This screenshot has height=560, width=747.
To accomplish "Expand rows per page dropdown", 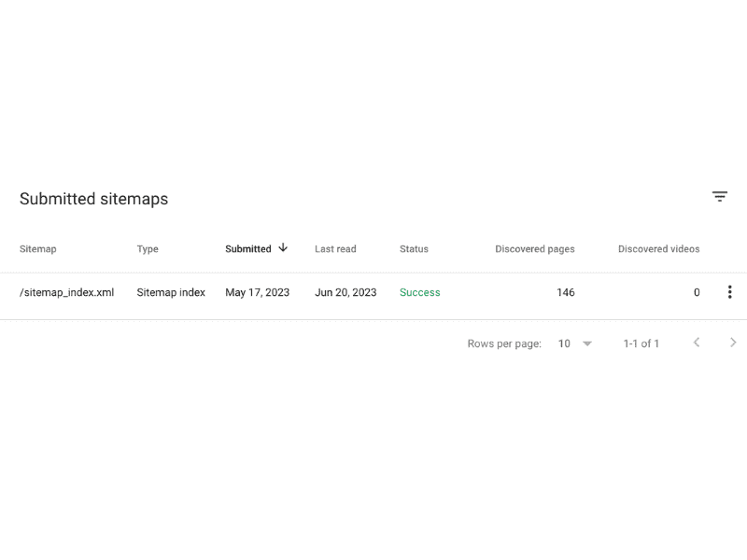I will pyautogui.click(x=587, y=343).
